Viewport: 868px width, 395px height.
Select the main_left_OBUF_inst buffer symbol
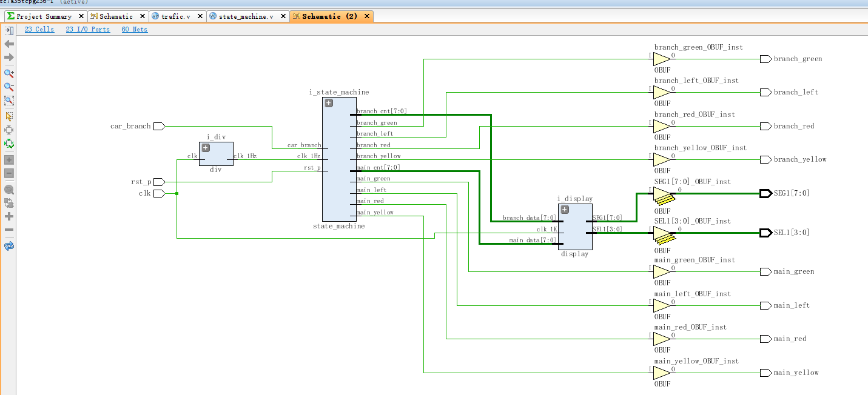662,305
